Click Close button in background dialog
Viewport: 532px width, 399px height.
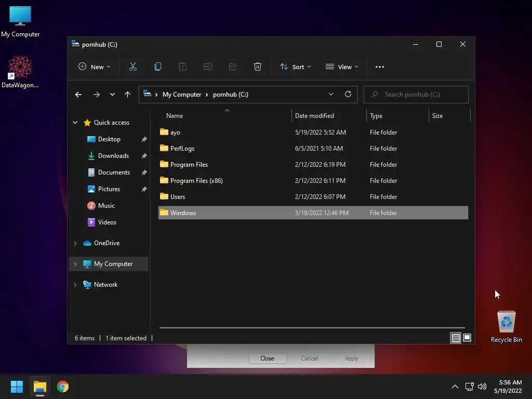(268, 358)
